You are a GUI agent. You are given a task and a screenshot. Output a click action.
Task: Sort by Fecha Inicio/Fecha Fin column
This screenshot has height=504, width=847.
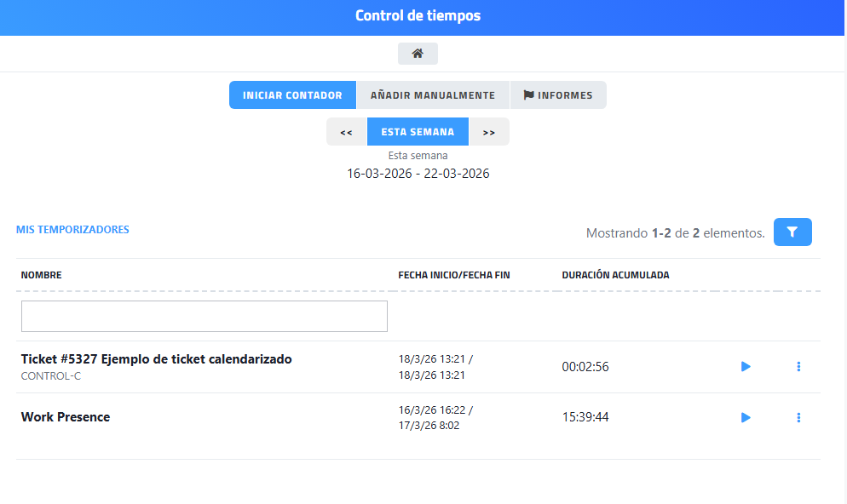(454, 275)
